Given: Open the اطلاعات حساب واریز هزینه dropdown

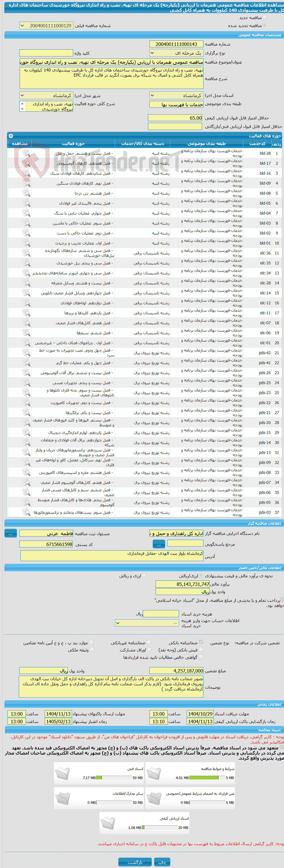Looking at the screenshot, I should coord(147,624).
